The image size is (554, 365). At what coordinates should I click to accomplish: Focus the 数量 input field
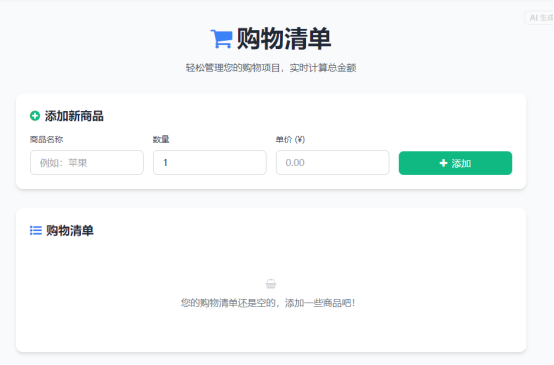point(210,163)
